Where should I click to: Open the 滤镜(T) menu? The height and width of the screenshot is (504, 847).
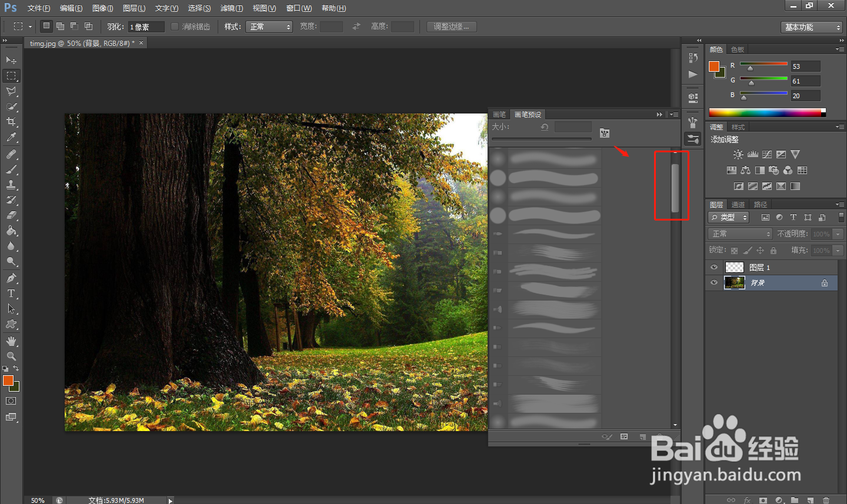[231, 8]
